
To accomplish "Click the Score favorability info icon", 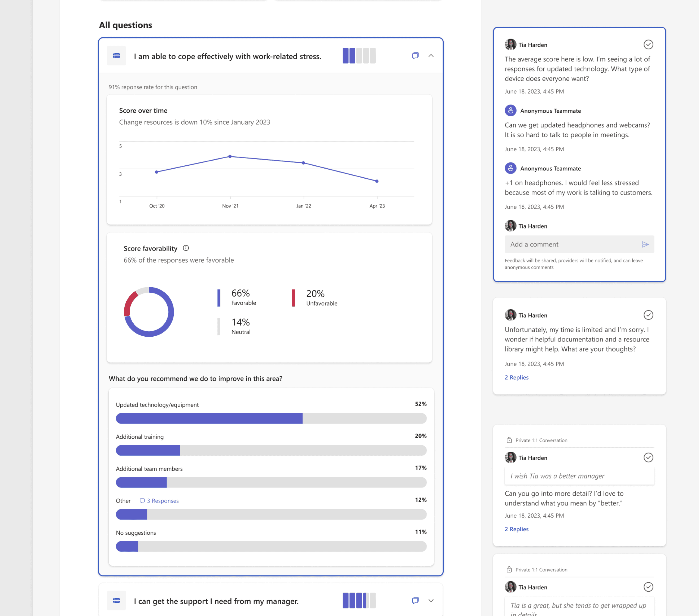I will click(x=186, y=248).
